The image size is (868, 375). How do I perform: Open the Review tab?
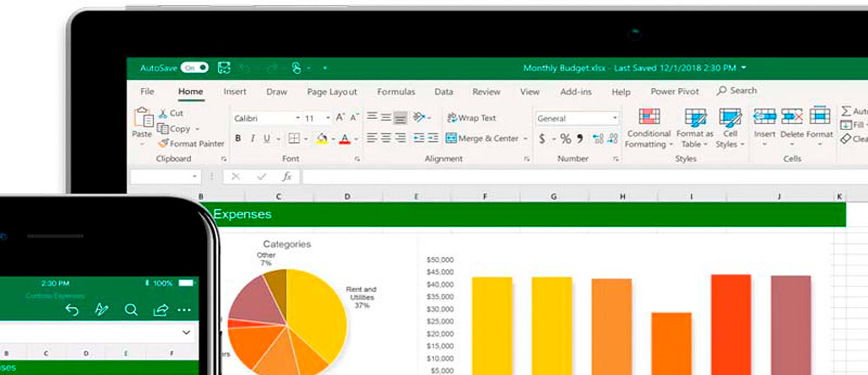(x=486, y=92)
